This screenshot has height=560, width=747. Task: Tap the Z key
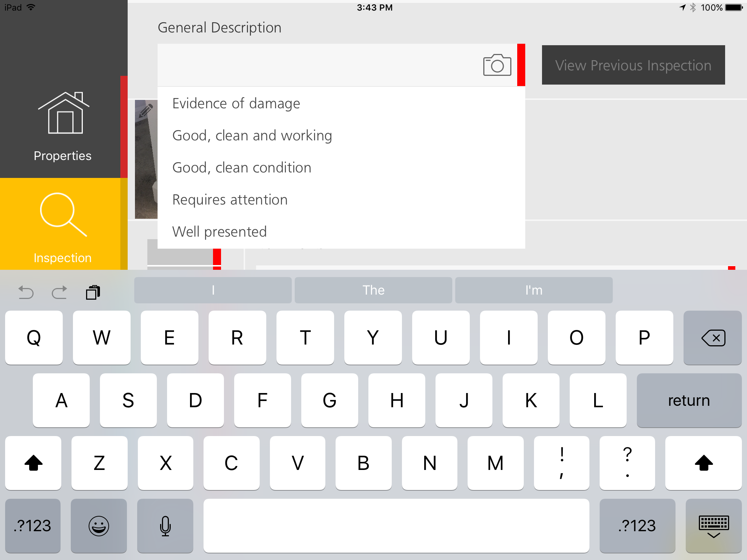pyautogui.click(x=100, y=463)
